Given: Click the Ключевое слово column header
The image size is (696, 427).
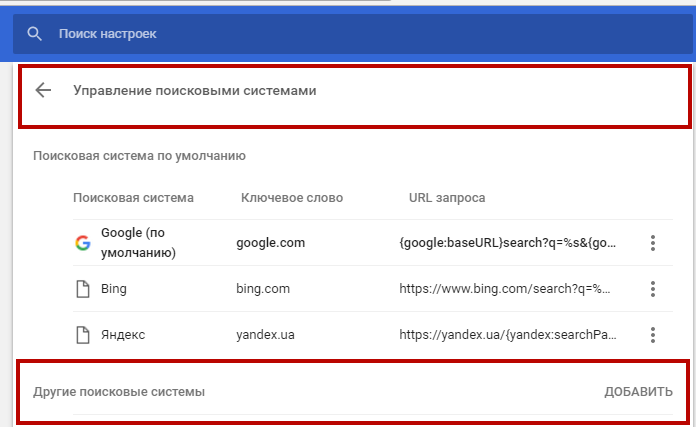Looking at the screenshot, I should pyautogui.click(x=292, y=198).
